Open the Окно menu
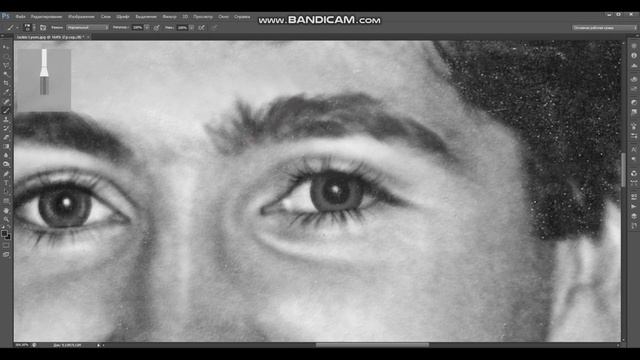This screenshot has width=640, height=360. click(223, 17)
